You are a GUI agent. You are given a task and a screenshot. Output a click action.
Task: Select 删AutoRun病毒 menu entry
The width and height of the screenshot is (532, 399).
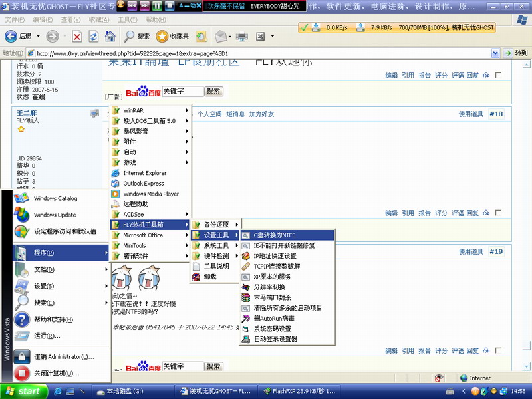coord(287,319)
